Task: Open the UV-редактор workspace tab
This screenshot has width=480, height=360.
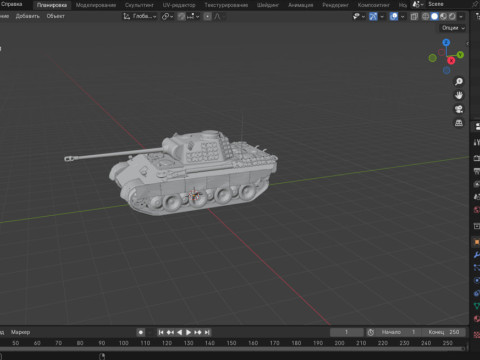Action: (179, 5)
